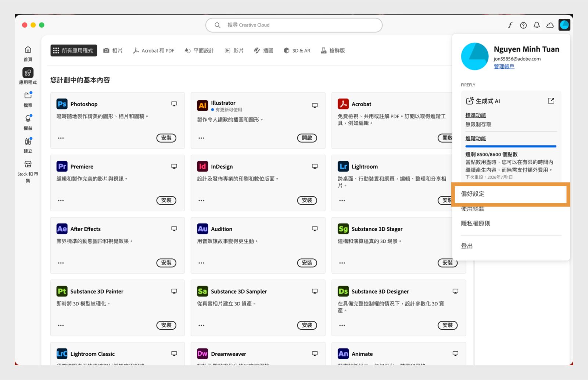Click desktop platform icon on Audition card
The height and width of the screenshot is (380, 588).
click(x=315, y=229)
